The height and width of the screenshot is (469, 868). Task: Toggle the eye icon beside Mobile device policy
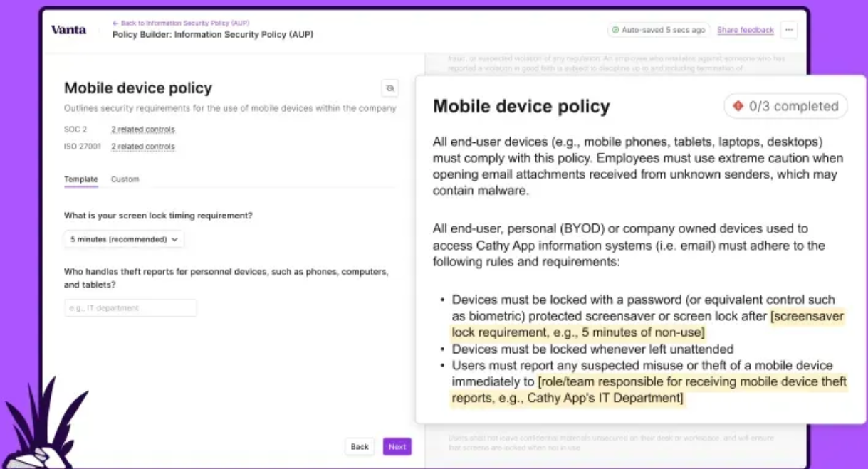click(x=389, y=88)
